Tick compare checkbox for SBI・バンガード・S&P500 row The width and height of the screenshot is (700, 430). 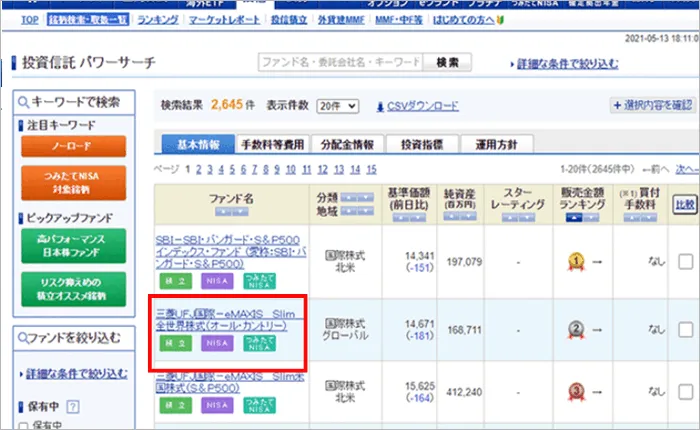[x=685, y=262]
